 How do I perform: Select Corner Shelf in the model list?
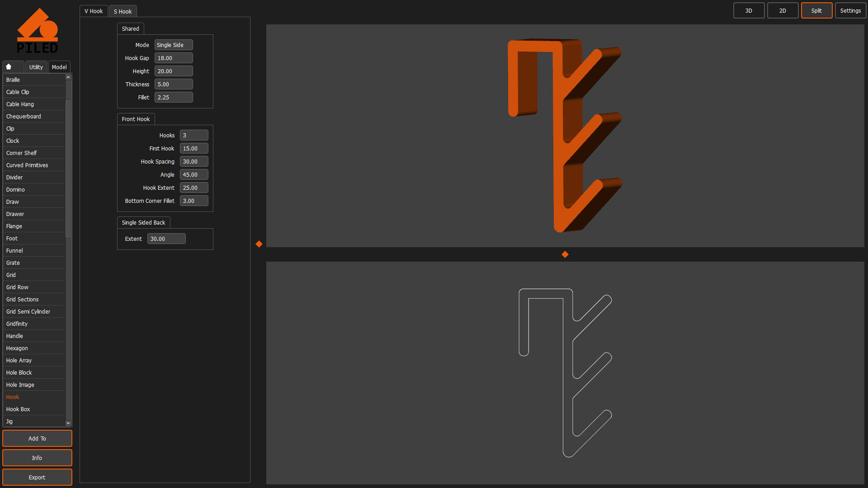[34, 153]
